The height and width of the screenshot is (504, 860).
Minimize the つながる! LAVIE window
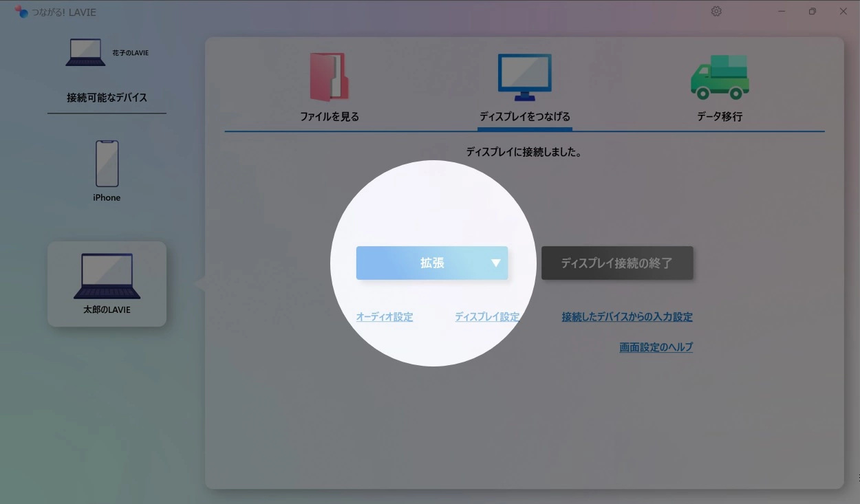click(x=782, y=12)
